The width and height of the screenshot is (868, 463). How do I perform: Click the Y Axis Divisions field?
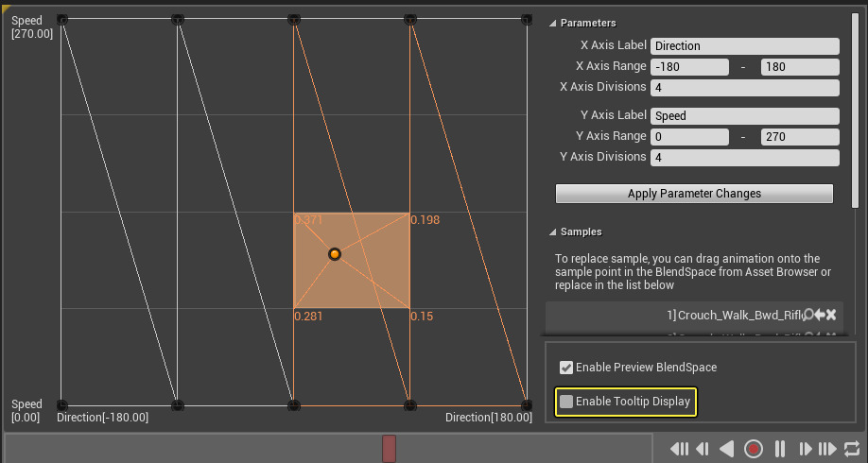click(744, 158)
